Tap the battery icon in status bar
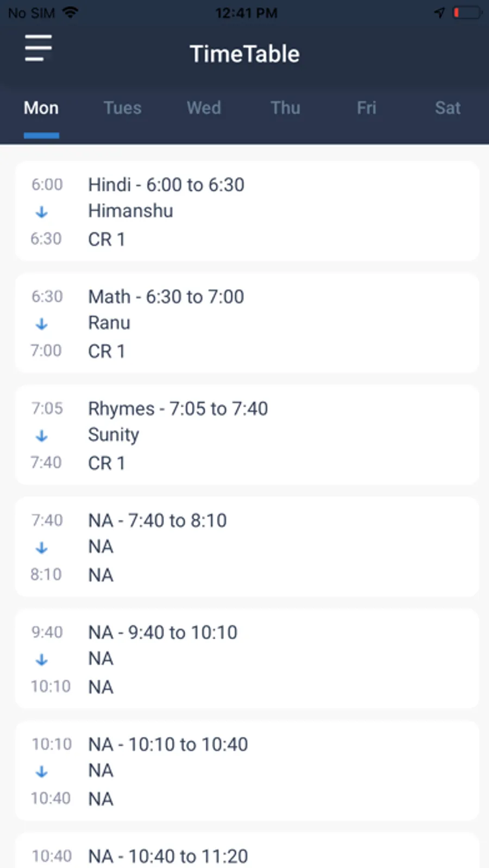This screenshot has width=489, height=868. click(467, 12)
